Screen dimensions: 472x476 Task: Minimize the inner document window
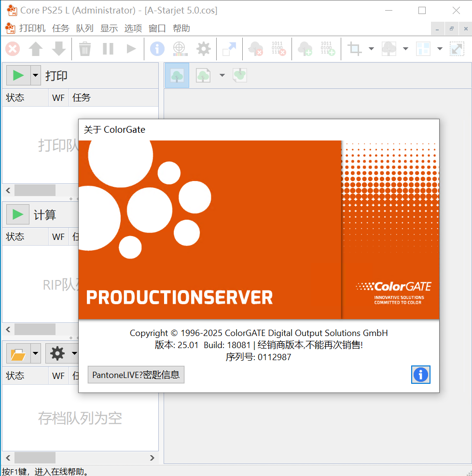point(437,29)
